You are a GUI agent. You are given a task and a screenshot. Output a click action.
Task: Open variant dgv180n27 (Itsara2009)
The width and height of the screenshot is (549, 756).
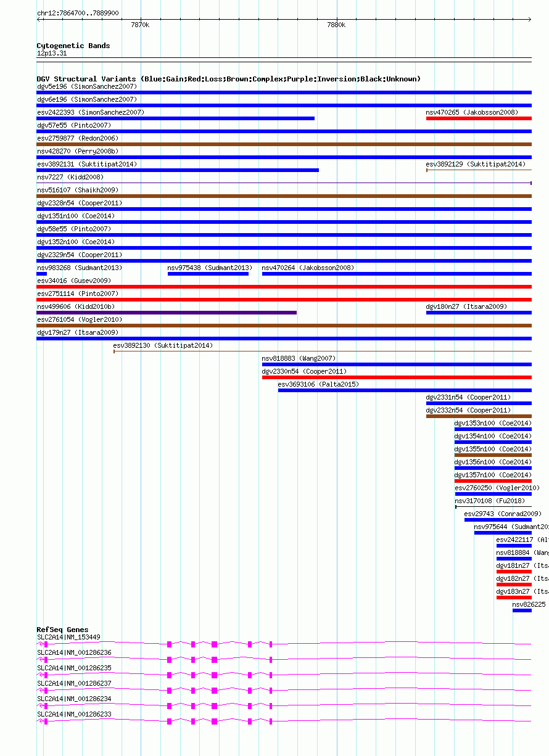[x=466, y=306]
